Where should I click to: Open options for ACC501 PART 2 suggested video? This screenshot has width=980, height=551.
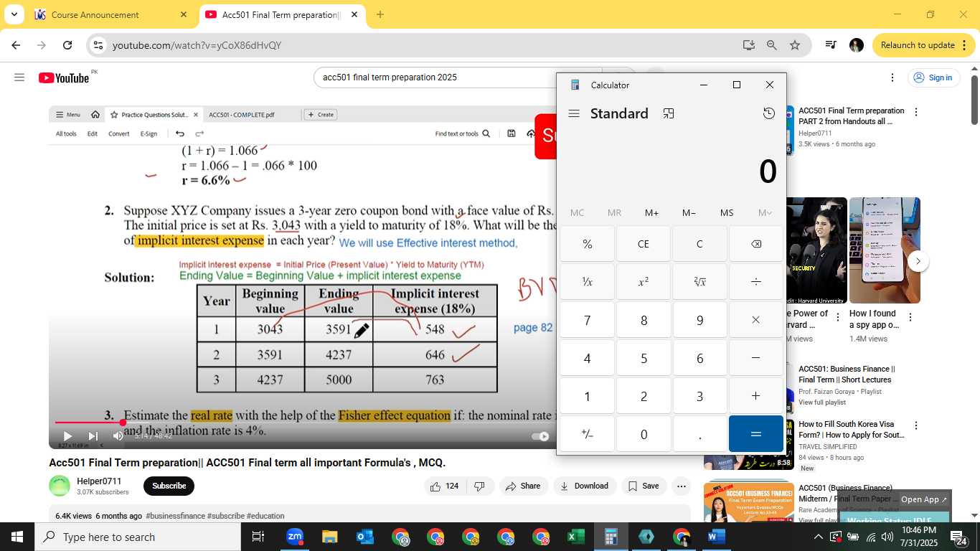pyautogui.click(x=915, y=112)
